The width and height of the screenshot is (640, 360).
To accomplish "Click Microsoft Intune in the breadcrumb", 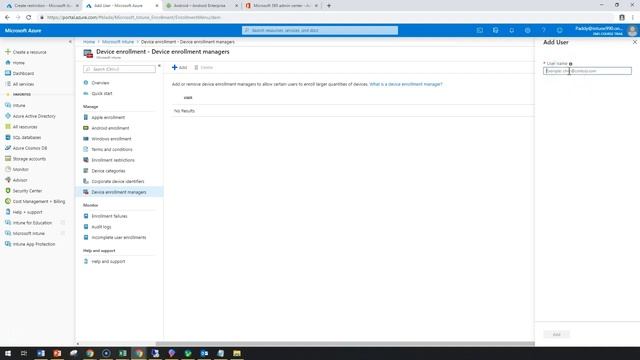I will [x=118, y=42].
